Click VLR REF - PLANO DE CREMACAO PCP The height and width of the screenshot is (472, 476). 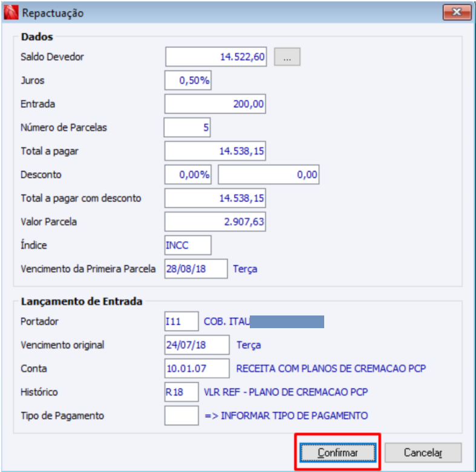285,392
